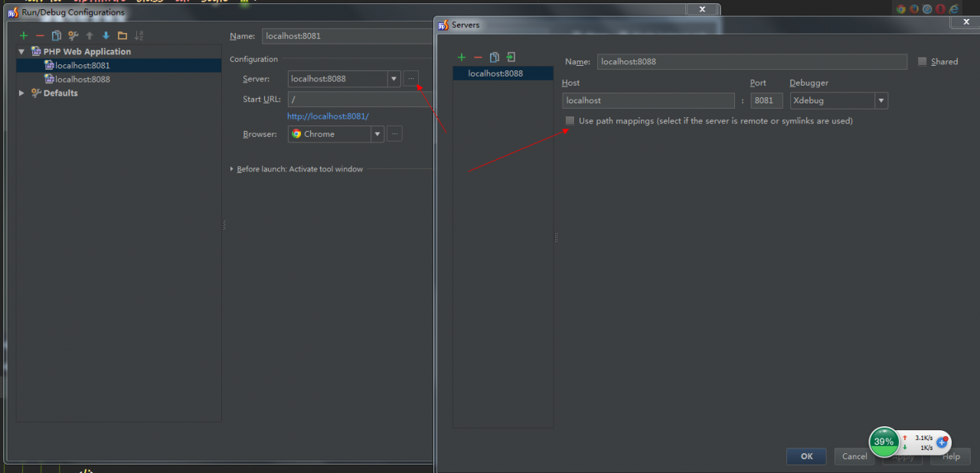Click Host field containing localhost
The width and height of the screenshot is (980, 473).
click(648, 100)
